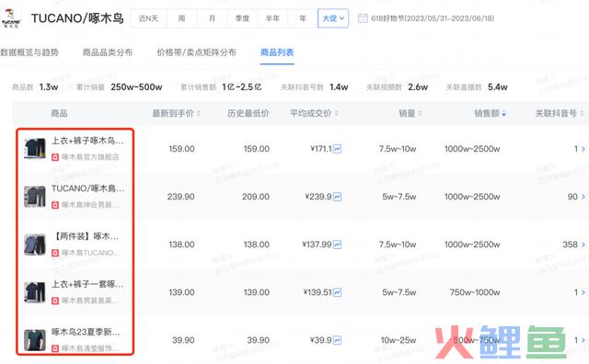Sort by 平均成交价 column arrows

click(x=337, y=113)
